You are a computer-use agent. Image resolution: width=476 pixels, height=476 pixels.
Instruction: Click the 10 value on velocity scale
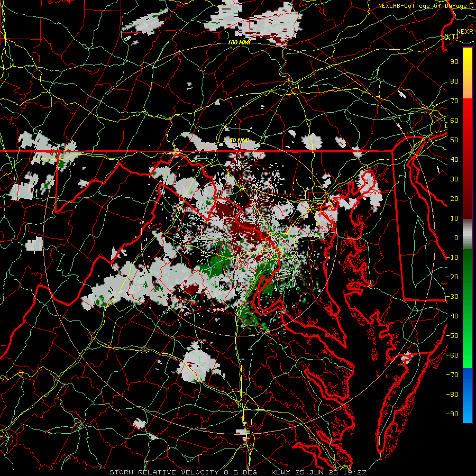[454, 218]
